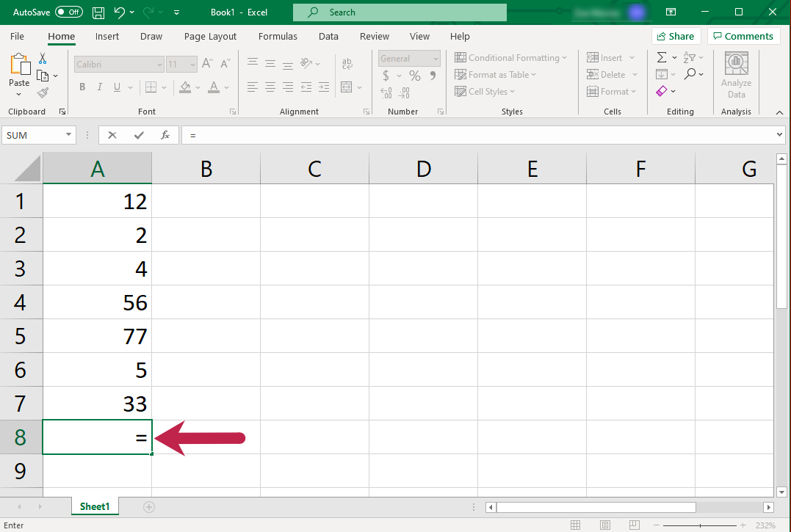Viewport: 791px width, 532px height.
Task: Switch to the Insert tab
Action: click(107, 36)
